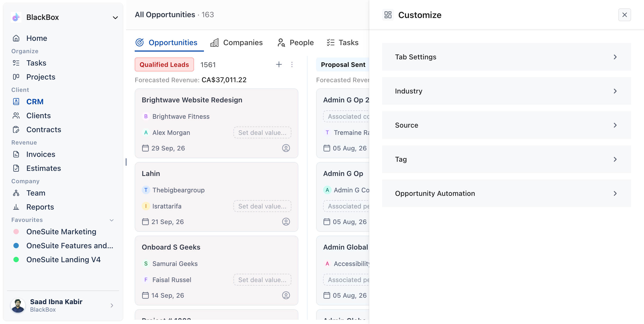Click the Team hierarchy icon
Image resolution: width=644 pixels, height=324 pixels.
(16, 193)
